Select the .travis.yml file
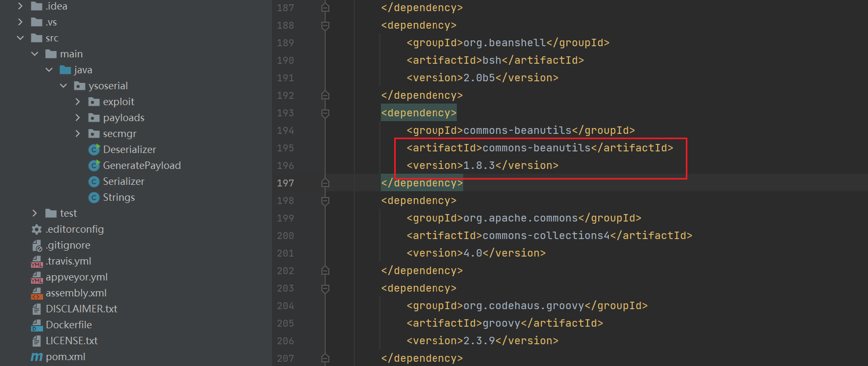The width and height of the screenshot is (868, 366). (x=68, y=261)
